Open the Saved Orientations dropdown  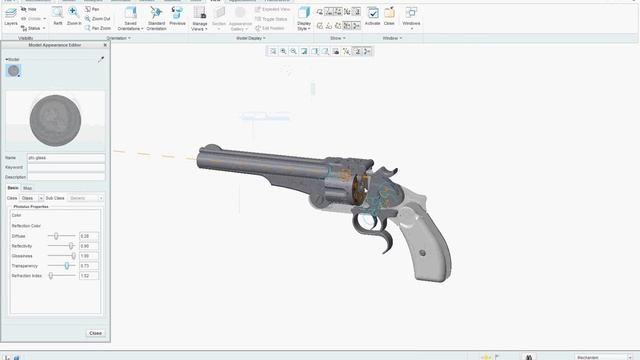[130, 19]
